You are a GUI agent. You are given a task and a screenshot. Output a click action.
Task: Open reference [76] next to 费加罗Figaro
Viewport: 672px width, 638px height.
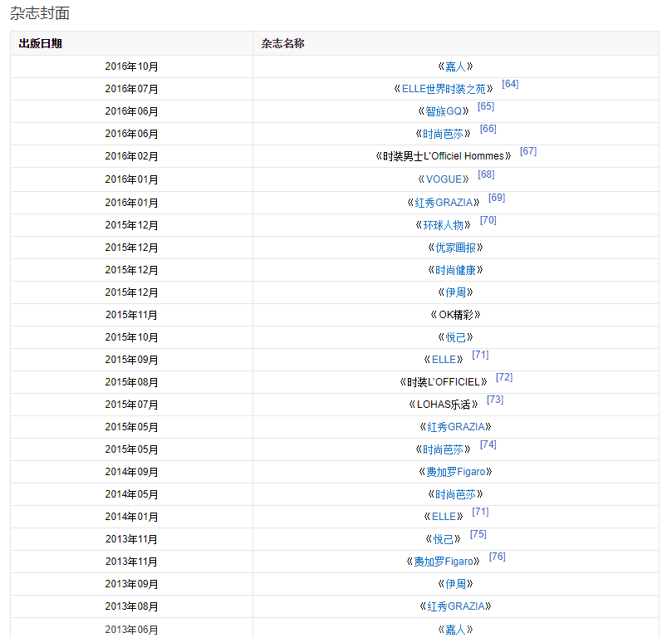498,557
